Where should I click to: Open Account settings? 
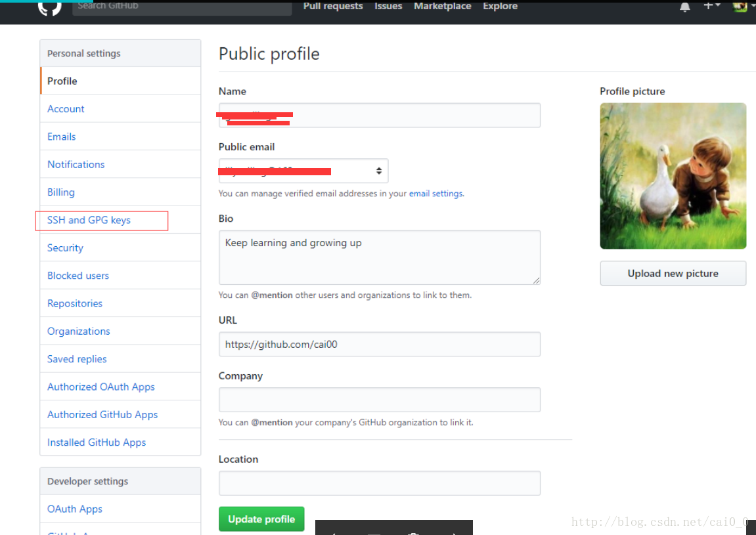click(x=121, y=109)
